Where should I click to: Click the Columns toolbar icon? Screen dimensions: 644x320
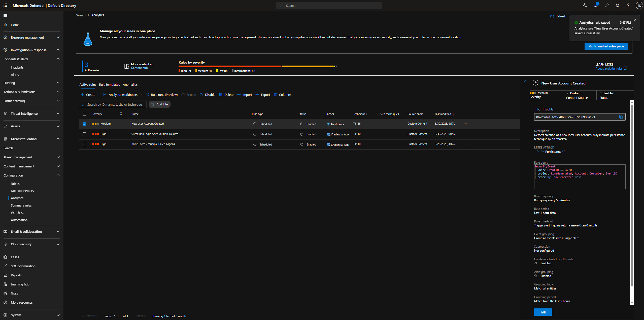point(275,95)
